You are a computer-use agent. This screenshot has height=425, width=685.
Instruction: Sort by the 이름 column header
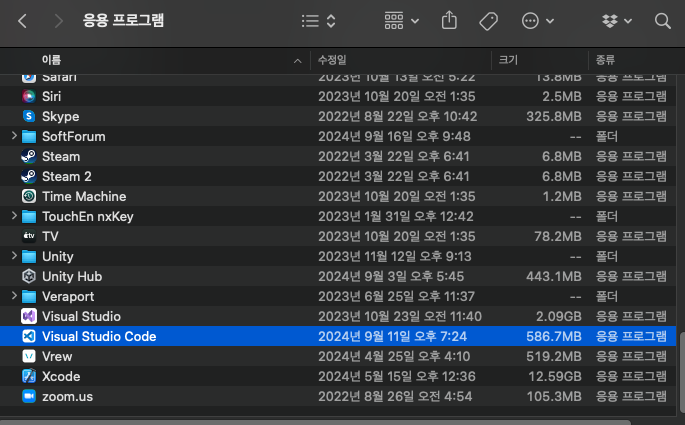[x=52, y=60]
